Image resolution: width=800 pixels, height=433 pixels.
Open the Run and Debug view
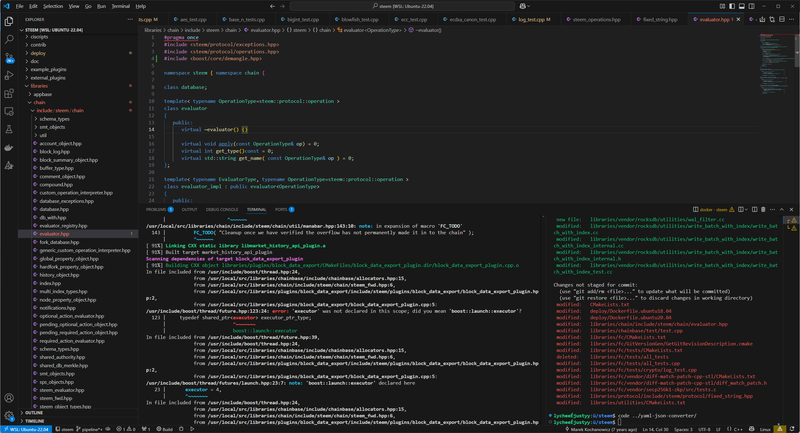9,75
